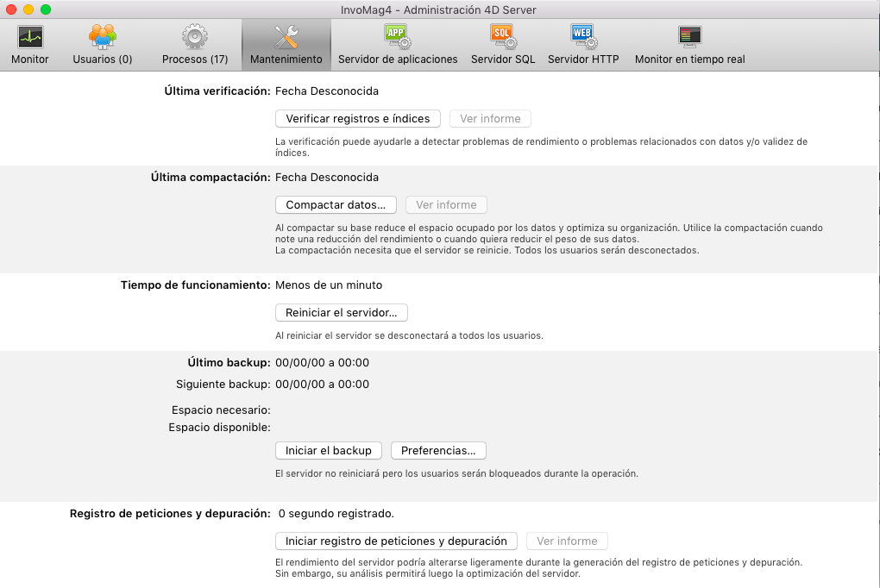Open the Servidor de aplicaciones icon
Viewport: 880px width, 588px height.
(x=398, y=37)
